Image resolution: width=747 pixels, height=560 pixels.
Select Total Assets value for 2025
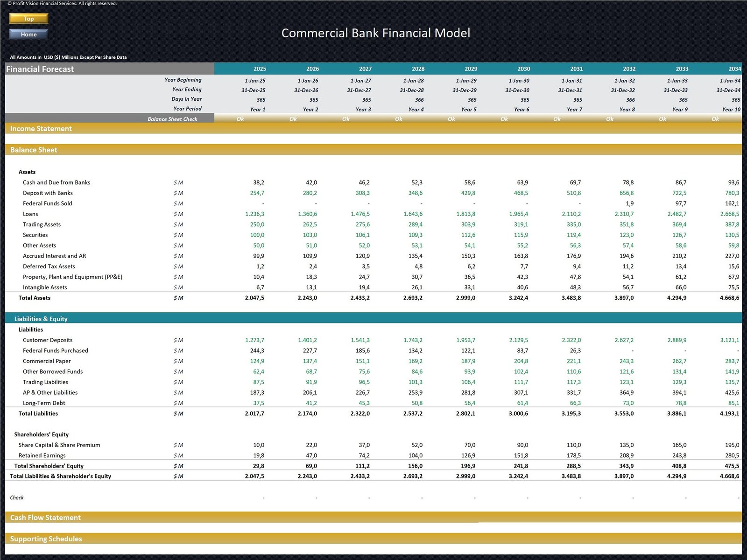(254, 298)
